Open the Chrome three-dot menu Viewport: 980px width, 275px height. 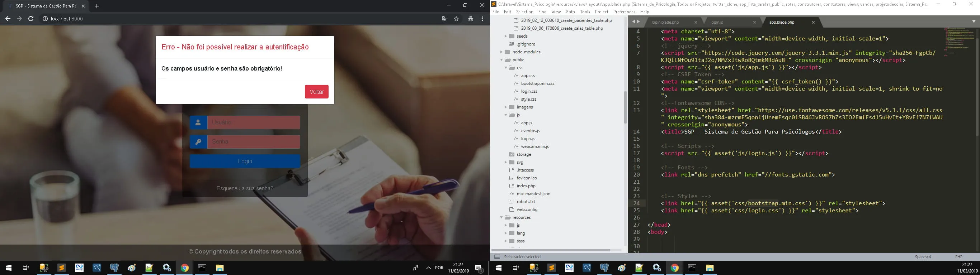pos(482,19)
